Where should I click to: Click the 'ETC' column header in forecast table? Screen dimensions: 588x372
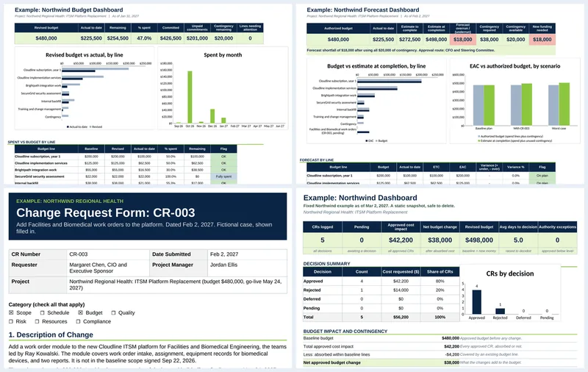(x=436, y=167)
